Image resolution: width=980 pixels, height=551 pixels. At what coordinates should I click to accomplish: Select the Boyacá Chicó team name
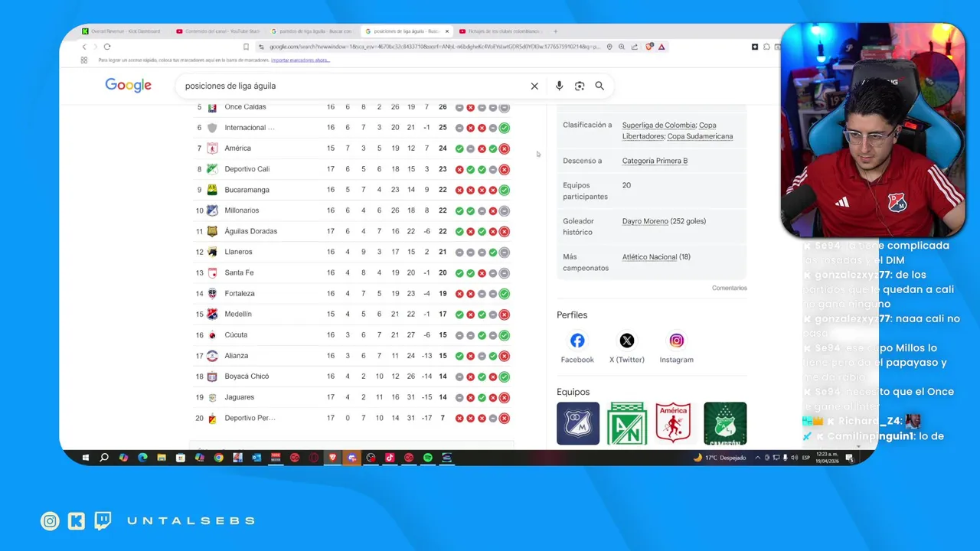pos(247,377)
